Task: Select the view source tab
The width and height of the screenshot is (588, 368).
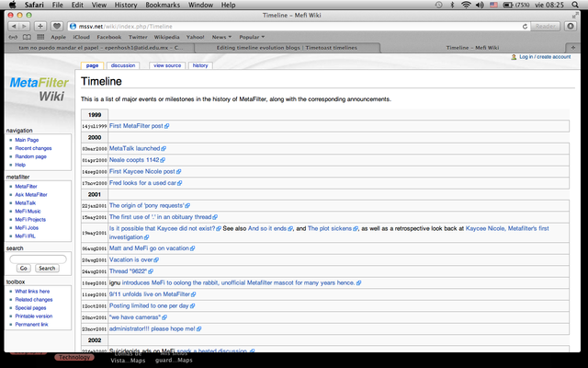Action: (167, 65)
